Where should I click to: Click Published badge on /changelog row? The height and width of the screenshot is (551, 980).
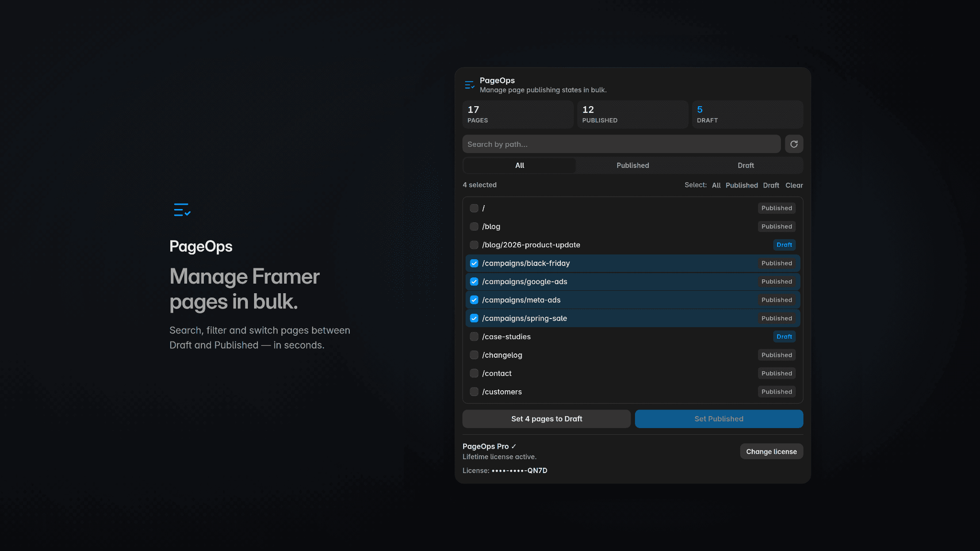pos(777,355)
